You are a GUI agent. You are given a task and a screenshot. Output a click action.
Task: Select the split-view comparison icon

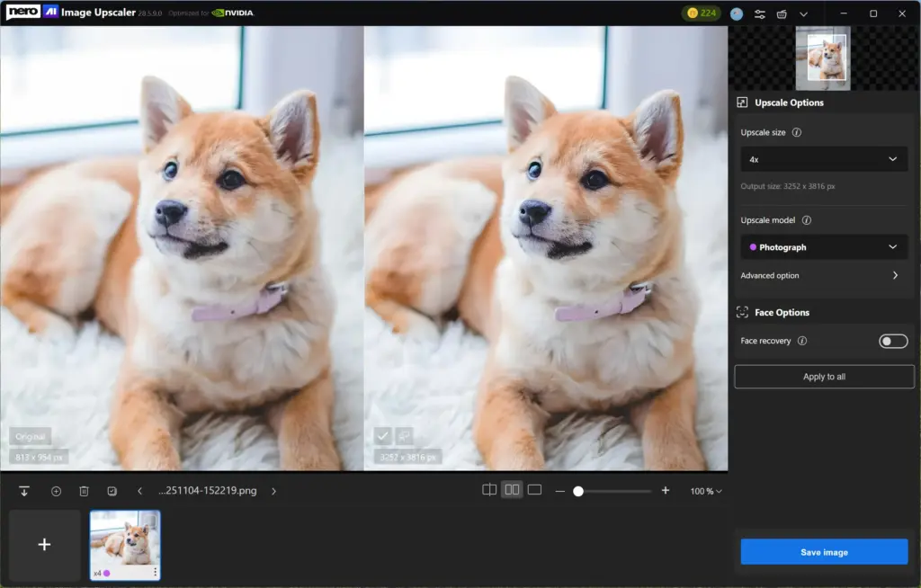(489, 489)
